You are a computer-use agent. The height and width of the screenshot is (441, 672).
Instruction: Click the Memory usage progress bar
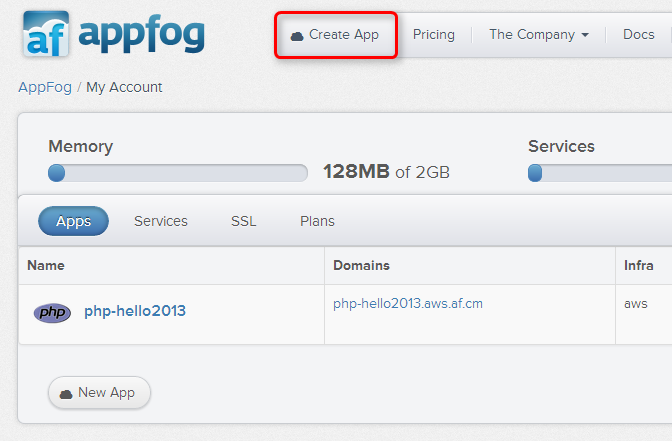coord(178,173)
